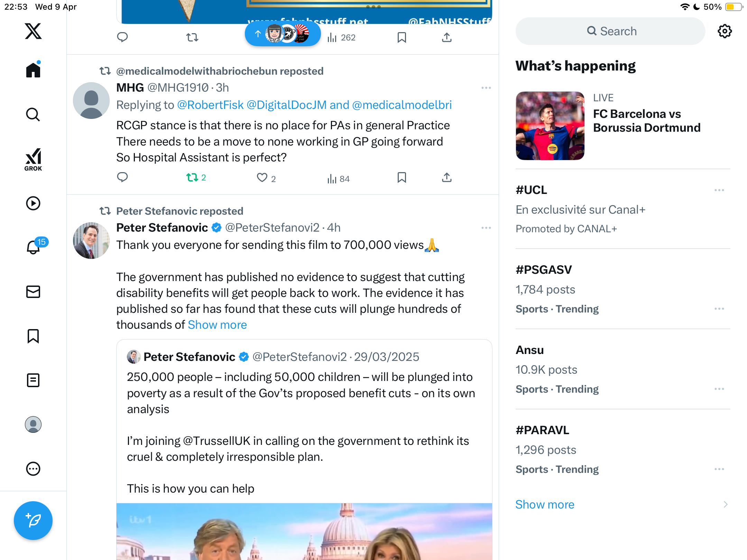Open the Explore search tab in sidebar
Image resolution: width=747 pixels, height=560 pixels.
point(33,114)
